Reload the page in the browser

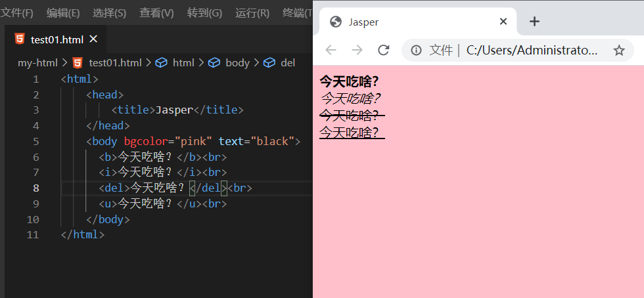pos(384,51)
